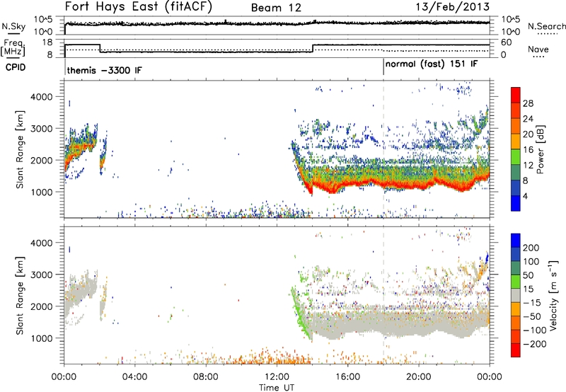Click the 60 Nave axis tick
This screenshot has width=566, height=392.
point(507,42)
